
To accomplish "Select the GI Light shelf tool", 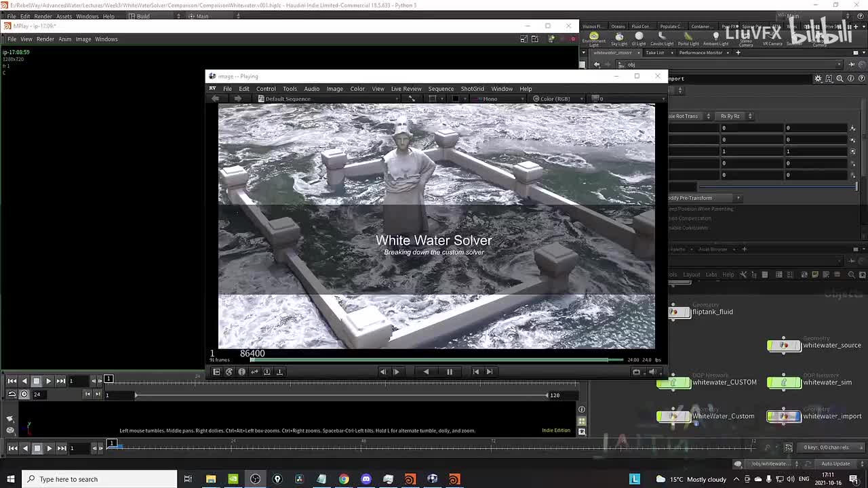I will coord(639,39).
